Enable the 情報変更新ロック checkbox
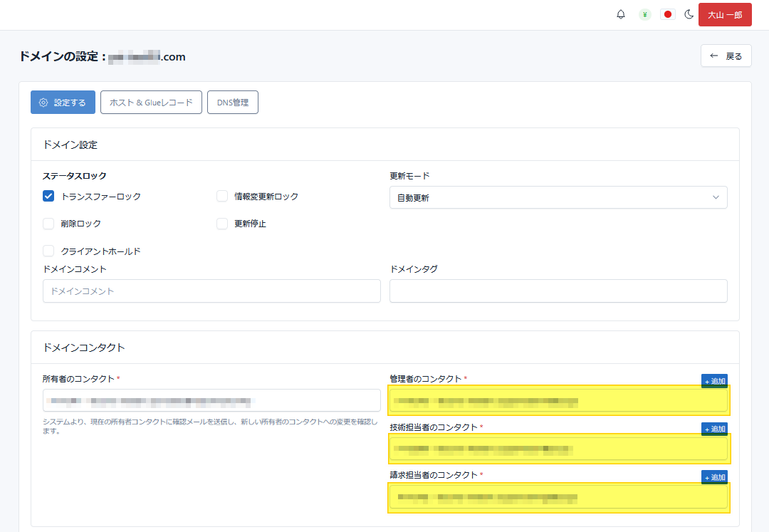This screenshot has height=532, width=769. coord(222,197)
